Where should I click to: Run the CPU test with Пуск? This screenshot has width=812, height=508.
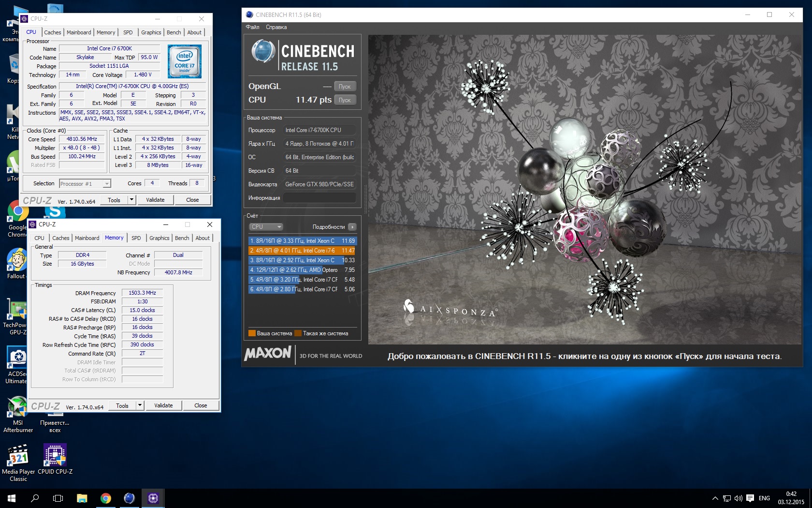(x=345, y=100)
